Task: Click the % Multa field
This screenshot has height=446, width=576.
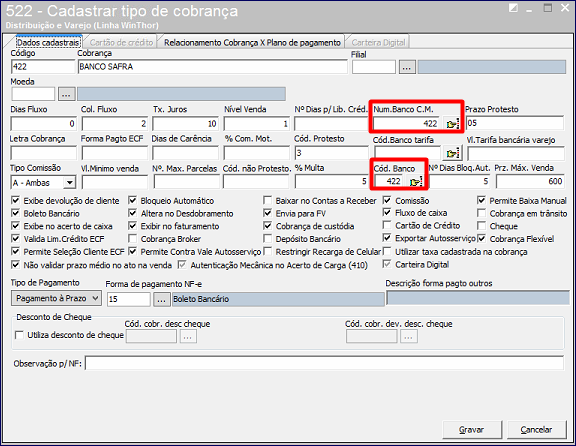Action: 331,181
